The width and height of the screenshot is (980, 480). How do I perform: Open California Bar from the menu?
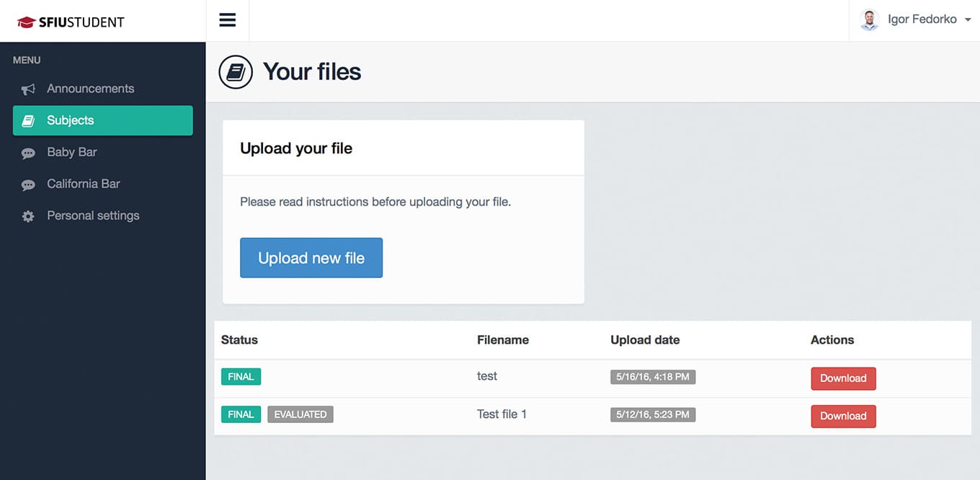pyautogui.click(x=103, y=184)
